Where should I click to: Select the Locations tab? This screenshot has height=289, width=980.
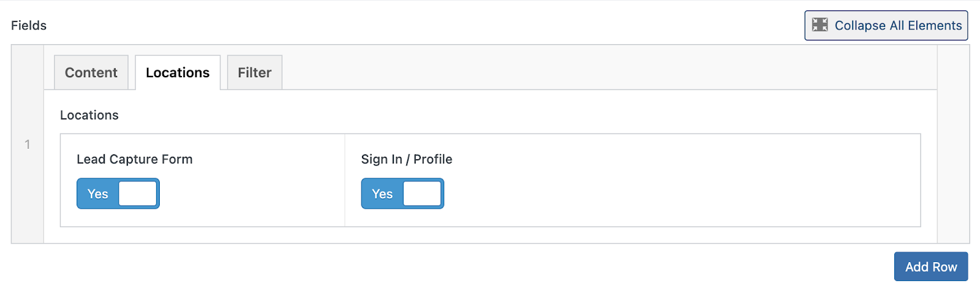178,72
